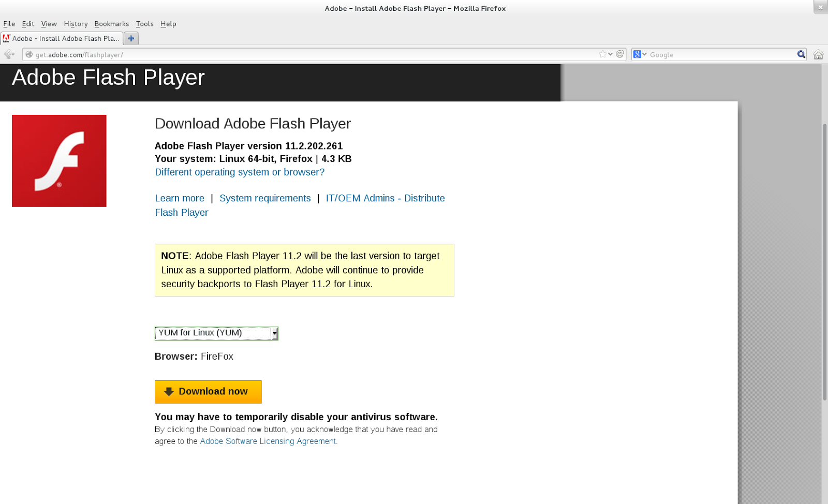Open the System requirements link
Image resolution: width=828 pixels, height=504 pixels.
[x=265, y=198]
